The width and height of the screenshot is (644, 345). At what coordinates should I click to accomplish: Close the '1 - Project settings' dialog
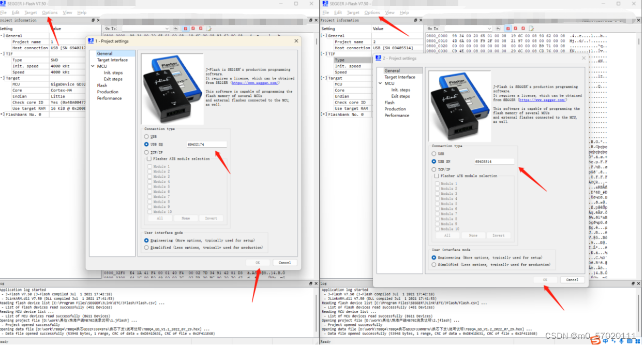click(296, 40)
